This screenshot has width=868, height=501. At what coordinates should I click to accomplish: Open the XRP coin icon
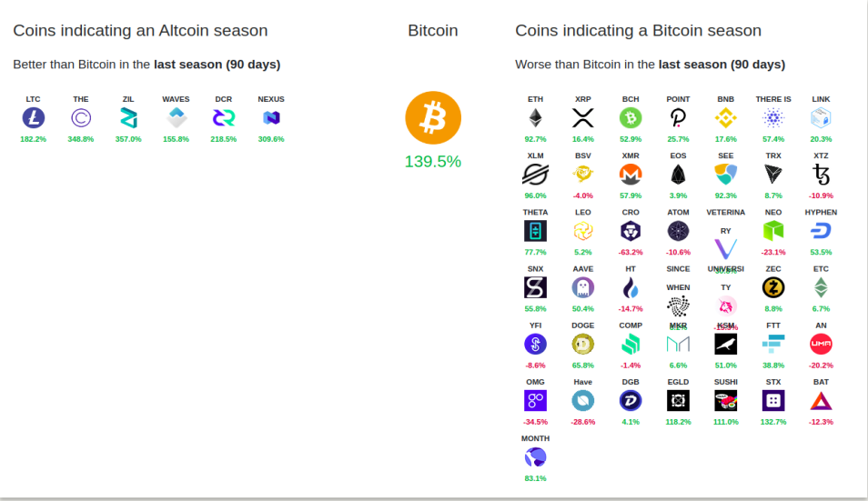point(583,118)
